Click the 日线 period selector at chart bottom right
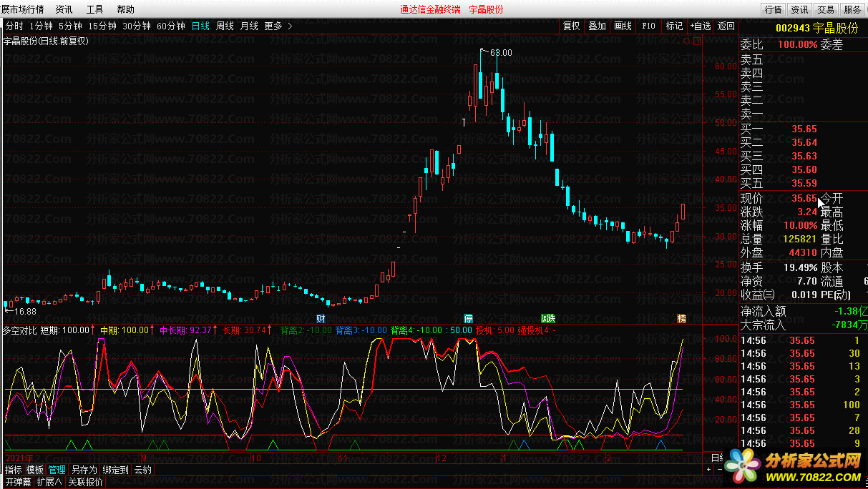This screenshot has width=868, height=489. click(x=716, y=458)
